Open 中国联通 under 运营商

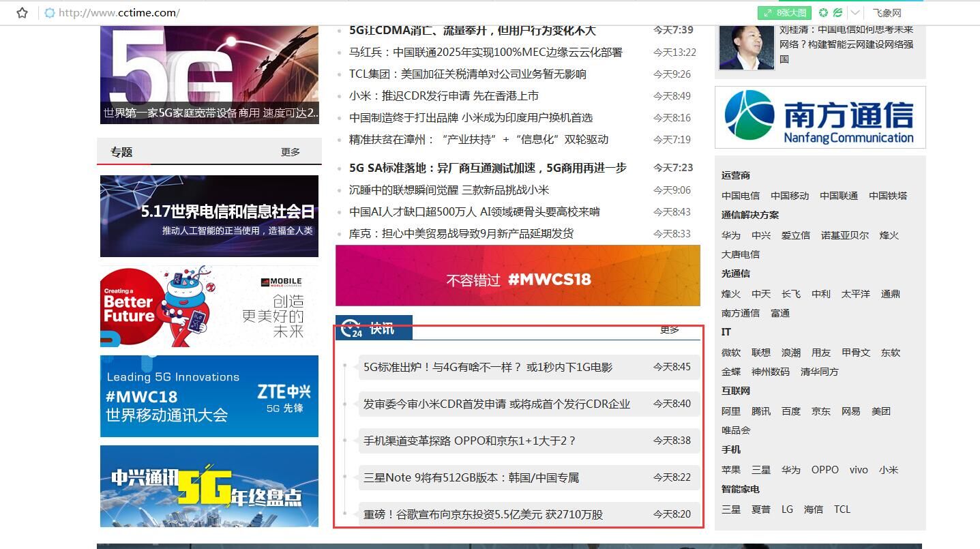coord(839,196)
